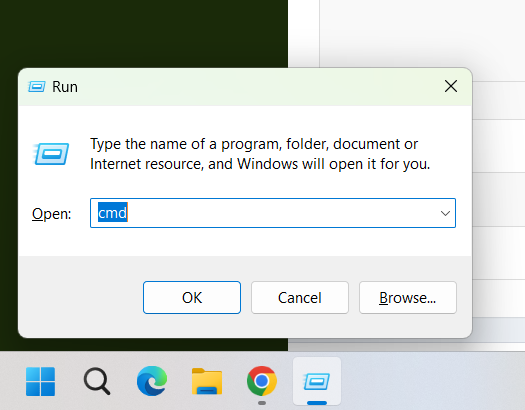525x410 pixels.
Task: Switch to Google Chrome on the taskbar
Action: coord(262,381)
